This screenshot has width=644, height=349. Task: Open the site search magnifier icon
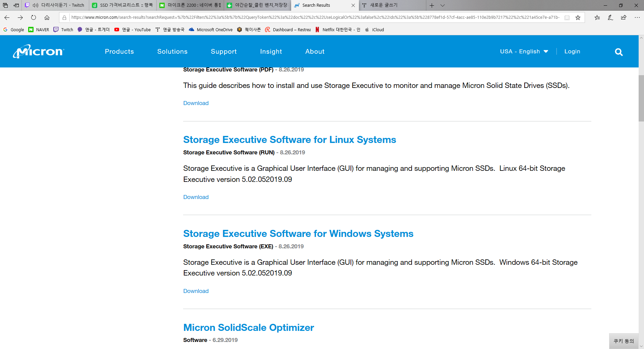[x=619, y=52]
